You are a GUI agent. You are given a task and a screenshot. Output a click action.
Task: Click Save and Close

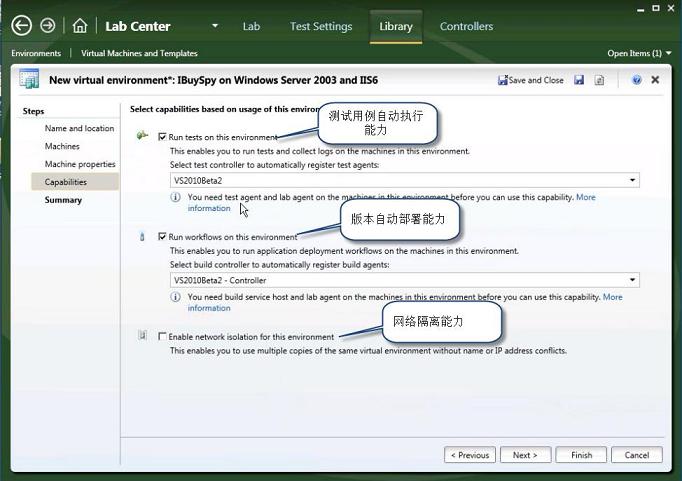point(531,80)
